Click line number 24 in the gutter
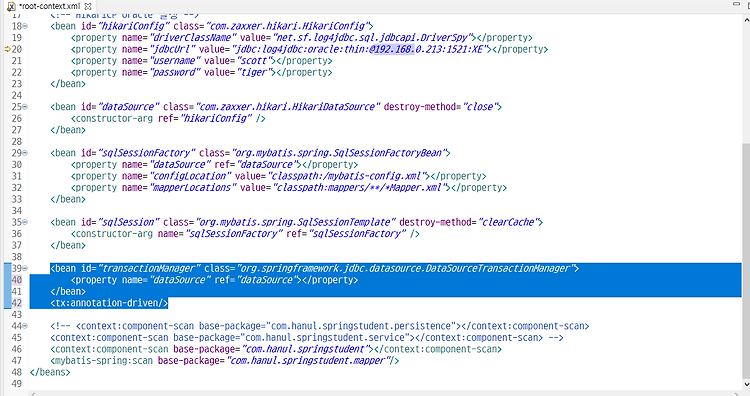750x396 pixels. pos(17,95)
